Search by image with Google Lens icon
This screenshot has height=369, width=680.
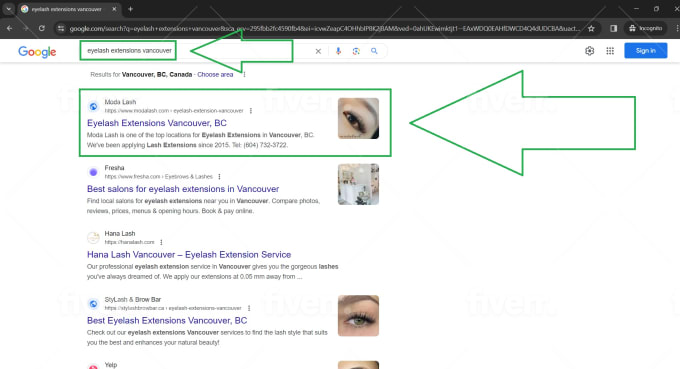tap(356, 51)
